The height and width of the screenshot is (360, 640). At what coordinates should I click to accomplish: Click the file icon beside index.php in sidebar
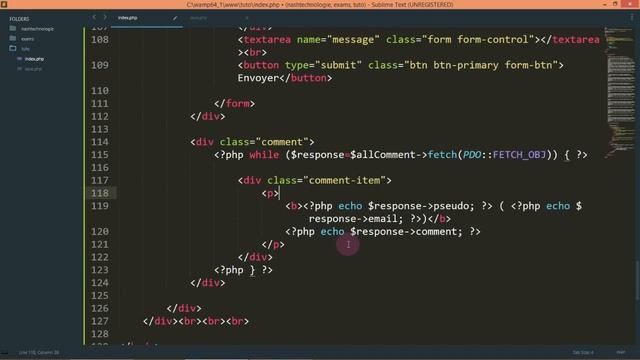[x=19, y=59]
